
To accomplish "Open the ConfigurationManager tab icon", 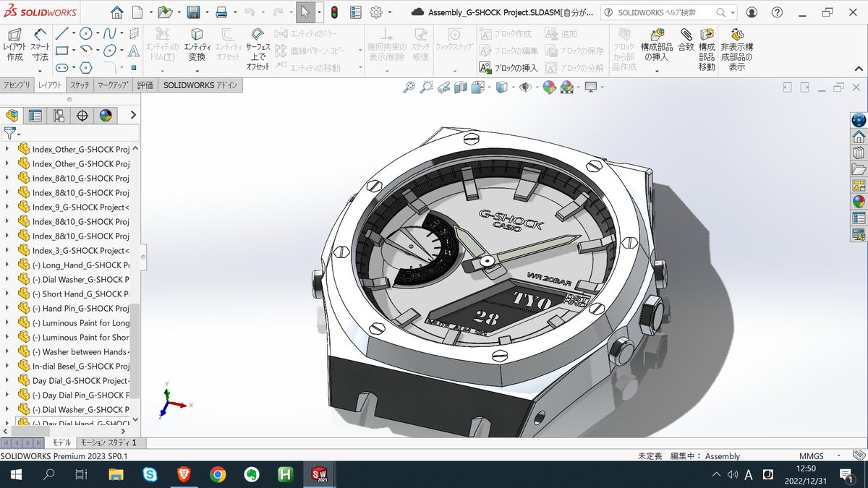I will pyautogui.click(x=59, y=116).
